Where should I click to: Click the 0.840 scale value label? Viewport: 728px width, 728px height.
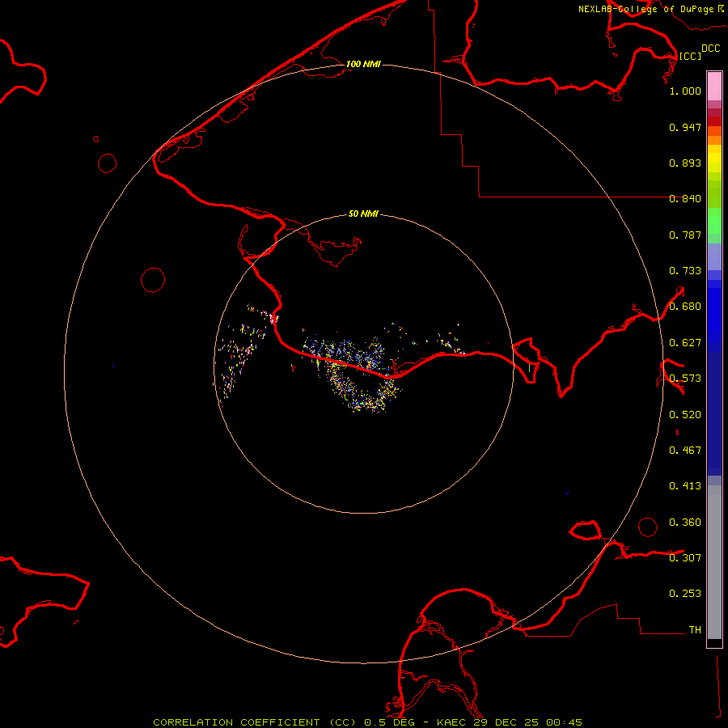coord(685,199)
